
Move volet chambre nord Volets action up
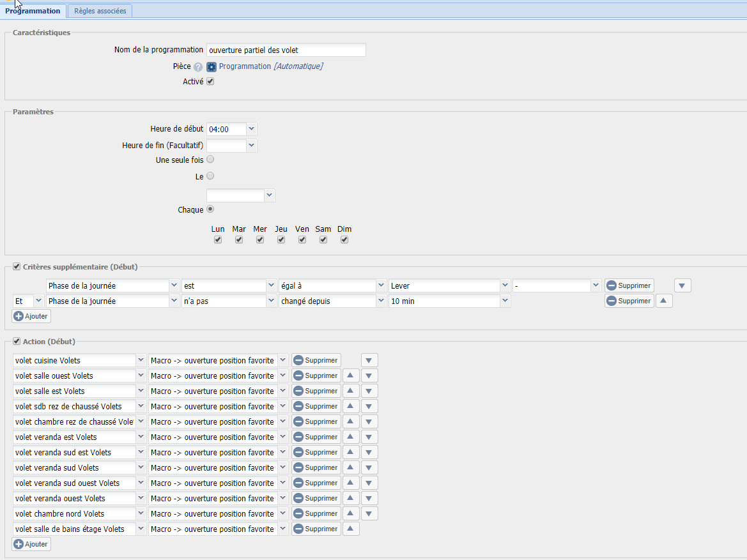tap(351, 513)
